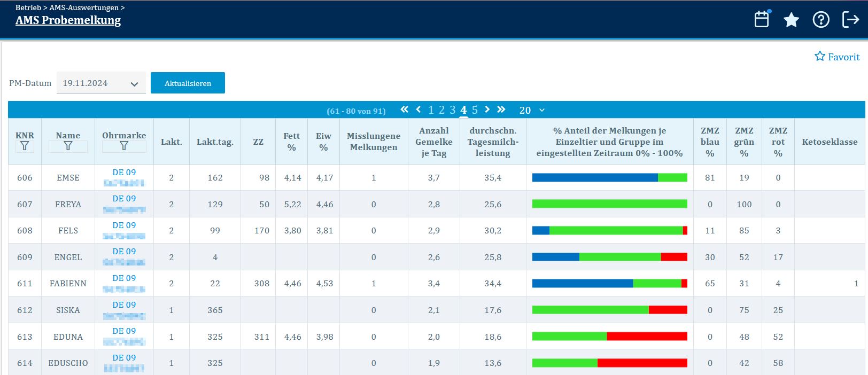Switch to page 1 in pagination
868x375 pixels.
[x=431, y=110]
